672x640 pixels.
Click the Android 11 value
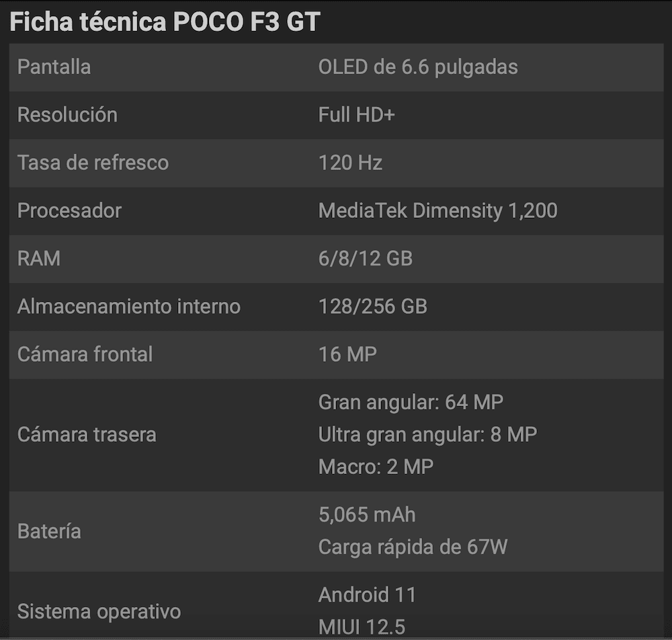coord(367,595)
